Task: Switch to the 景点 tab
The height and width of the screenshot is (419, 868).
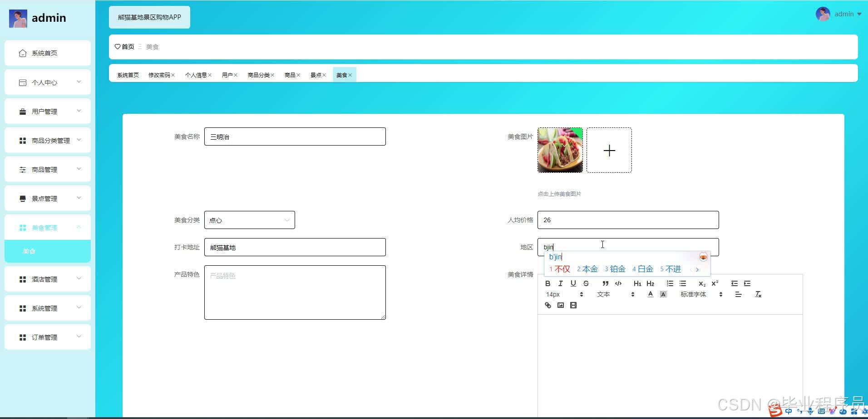Action: [316, 75]
